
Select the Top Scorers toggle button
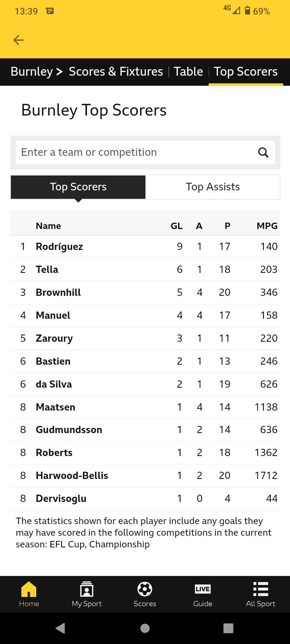coord(78,187)
